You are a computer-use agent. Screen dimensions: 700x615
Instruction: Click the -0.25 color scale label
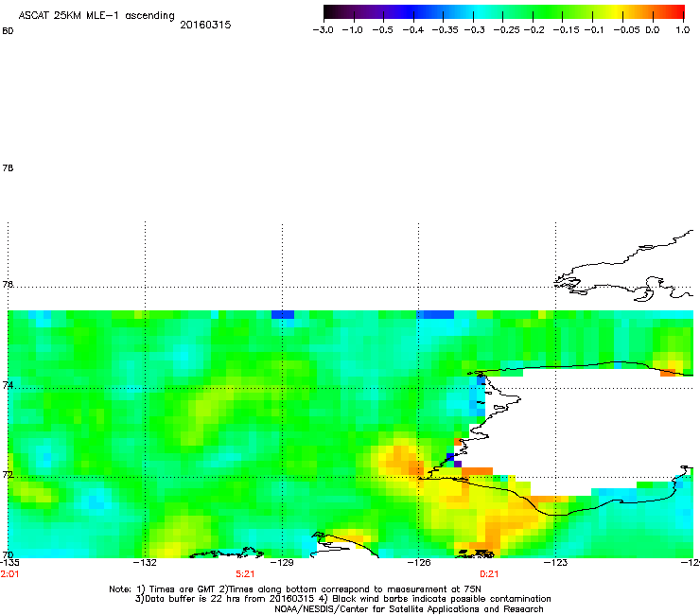click(x=506, y=30)
